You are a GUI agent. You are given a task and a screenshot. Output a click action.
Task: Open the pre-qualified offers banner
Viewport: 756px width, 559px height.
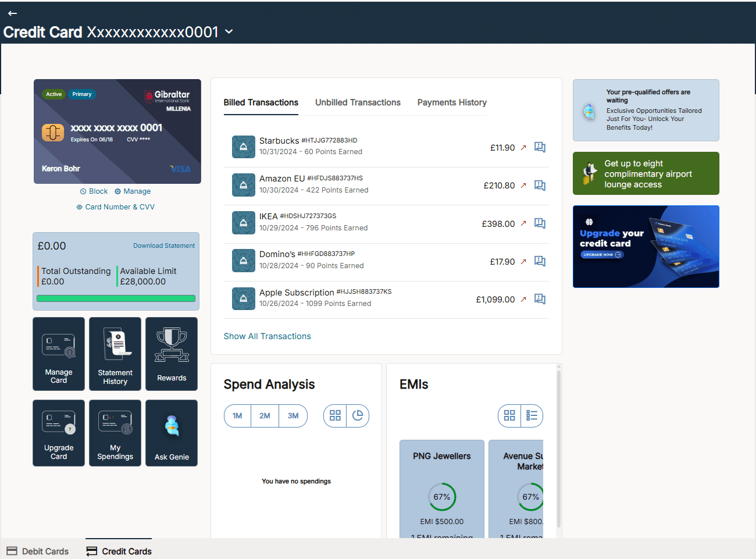pyautogui.click(x=646, y=110)
